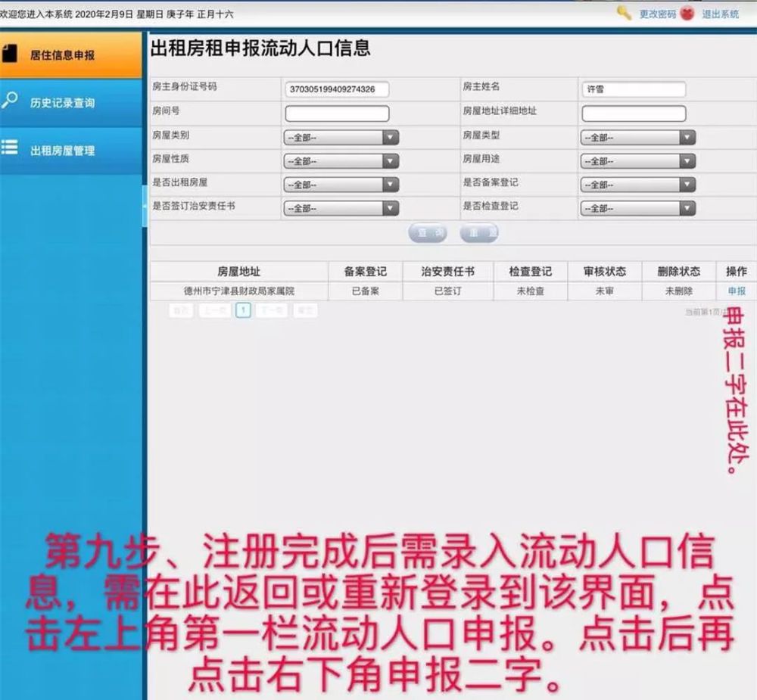
Task: Click the 德州市宁津县财政局家属院 address cell
Action: coord(239,291)
